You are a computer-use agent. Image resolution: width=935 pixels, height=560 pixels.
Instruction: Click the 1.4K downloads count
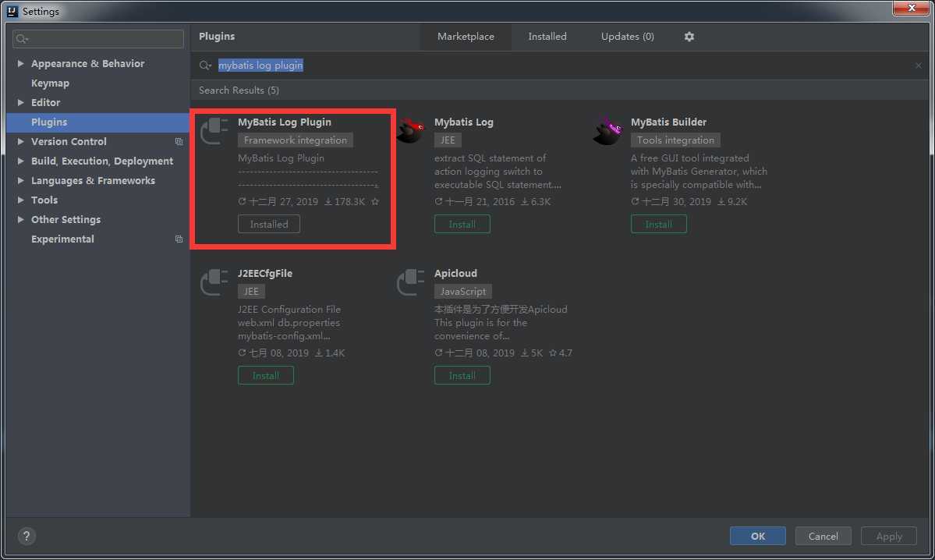[330, 353]
